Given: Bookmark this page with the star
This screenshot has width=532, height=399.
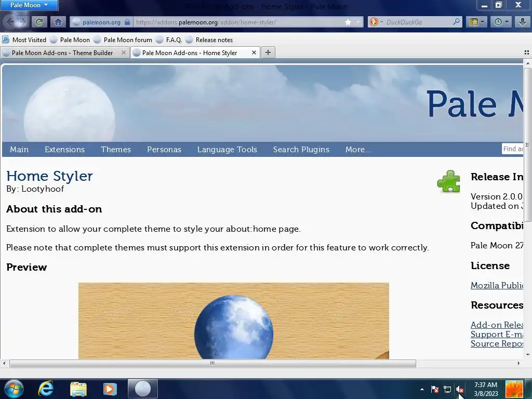Looking at the screenshot, I should pos(348,22).
